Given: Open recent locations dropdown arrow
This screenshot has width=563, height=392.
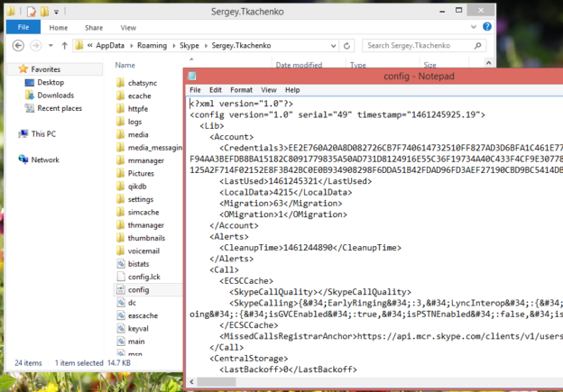Looking at the screenshot, I should (51, 46).
